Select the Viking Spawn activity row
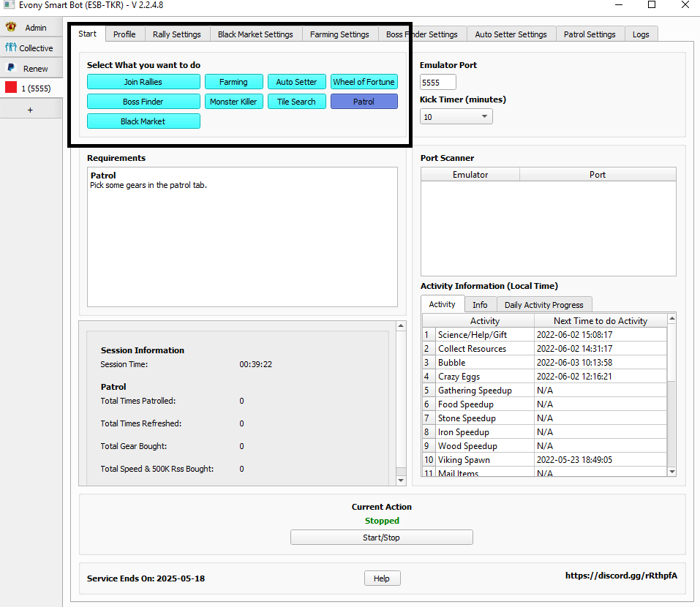 (x=545, y=459)
